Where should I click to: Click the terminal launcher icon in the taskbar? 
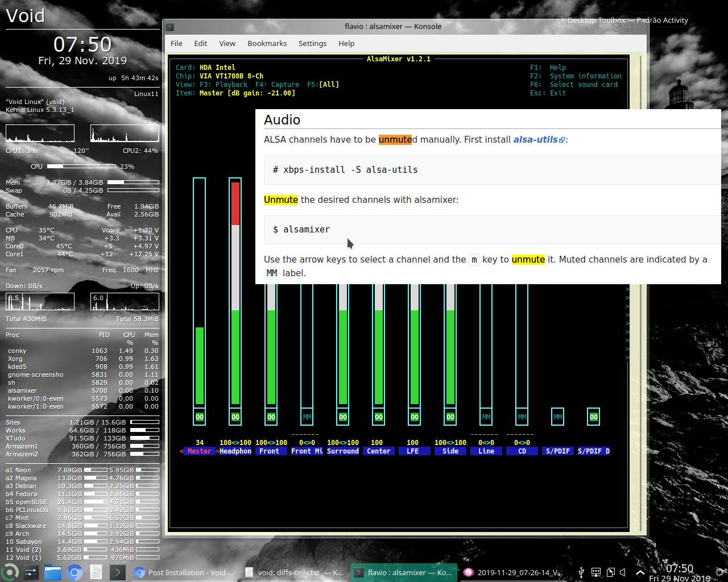pos(117,572)
